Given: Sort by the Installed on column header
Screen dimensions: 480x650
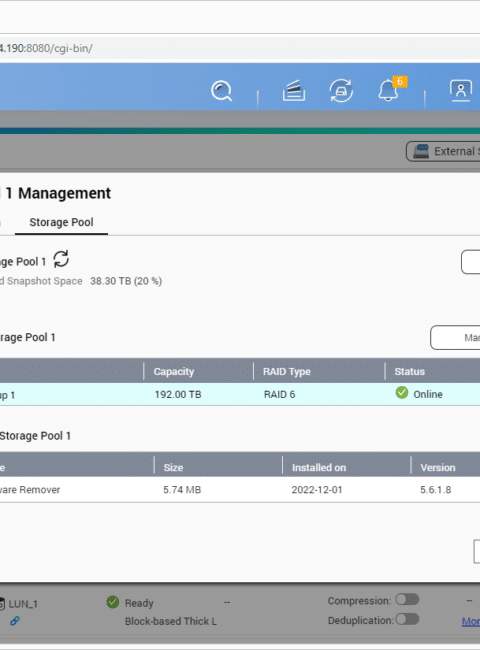Looking at the screenshot, I should (x=319, y=468).
